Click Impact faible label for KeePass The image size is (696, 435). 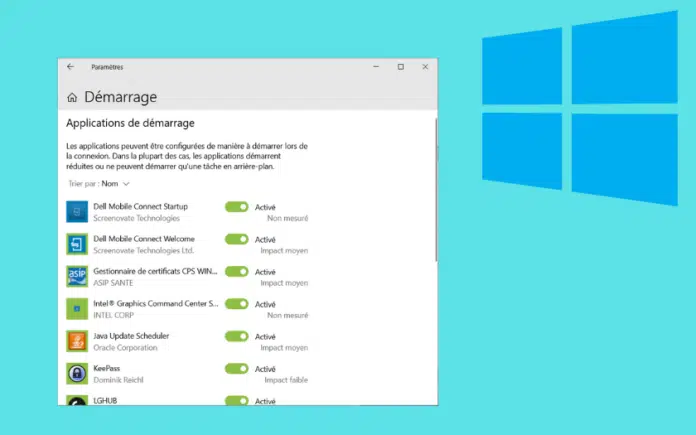(286, 380)
